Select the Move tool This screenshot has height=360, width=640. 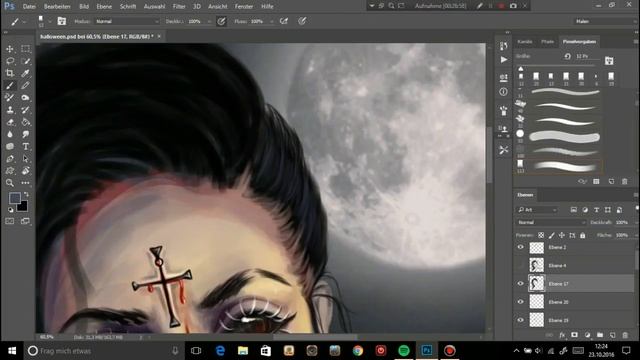[10, 49]
